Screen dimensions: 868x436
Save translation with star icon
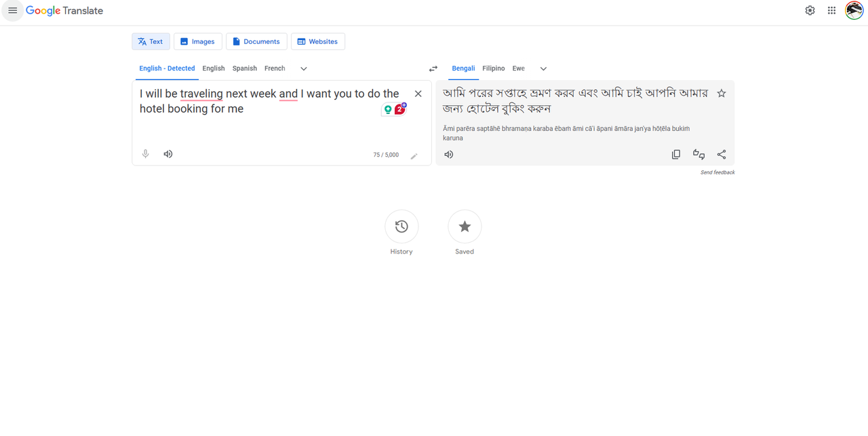(x=722, y=94)
